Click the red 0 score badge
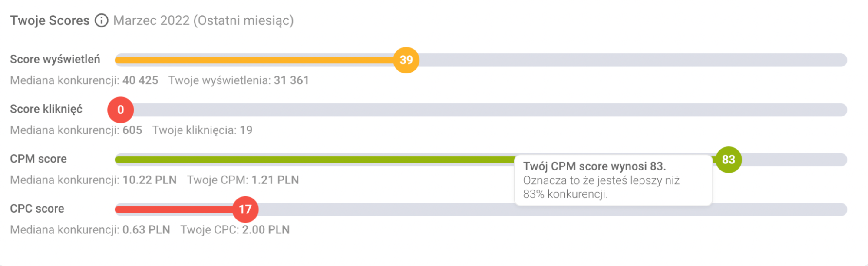 click(121, 110)
